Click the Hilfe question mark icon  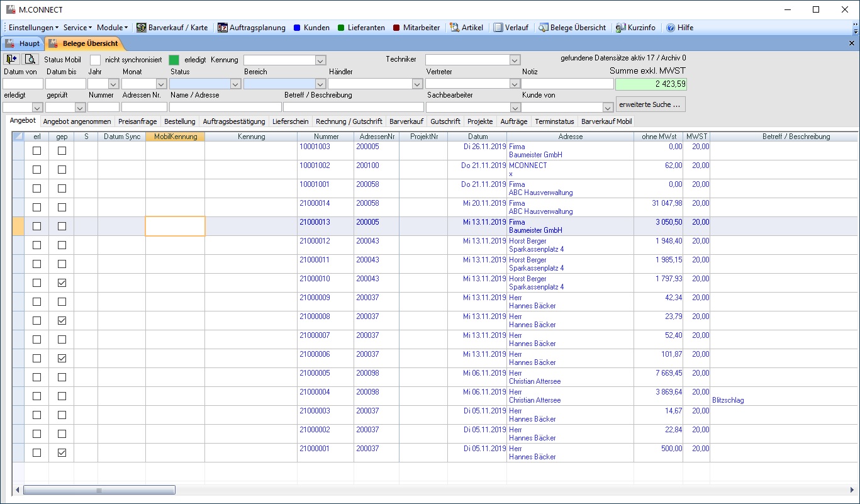(671, 28)
